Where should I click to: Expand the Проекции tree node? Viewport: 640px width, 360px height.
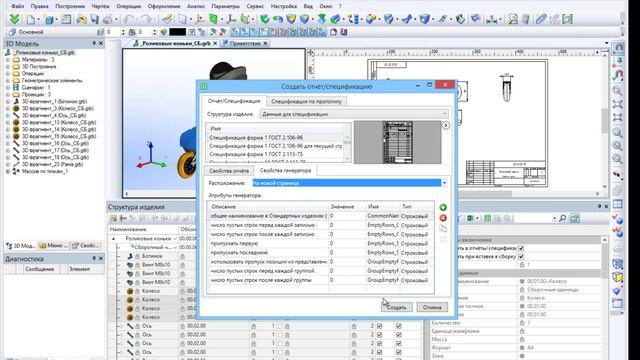point(7,94)
